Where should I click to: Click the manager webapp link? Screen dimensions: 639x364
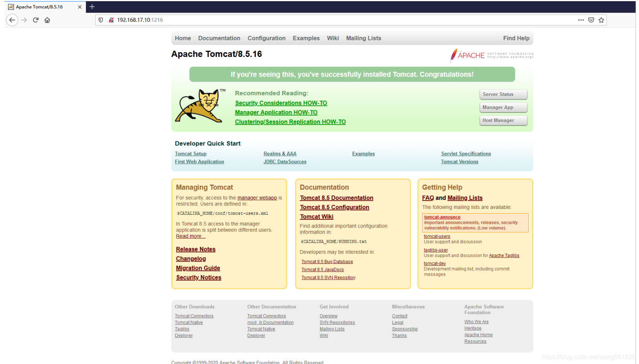coord(257,198)
